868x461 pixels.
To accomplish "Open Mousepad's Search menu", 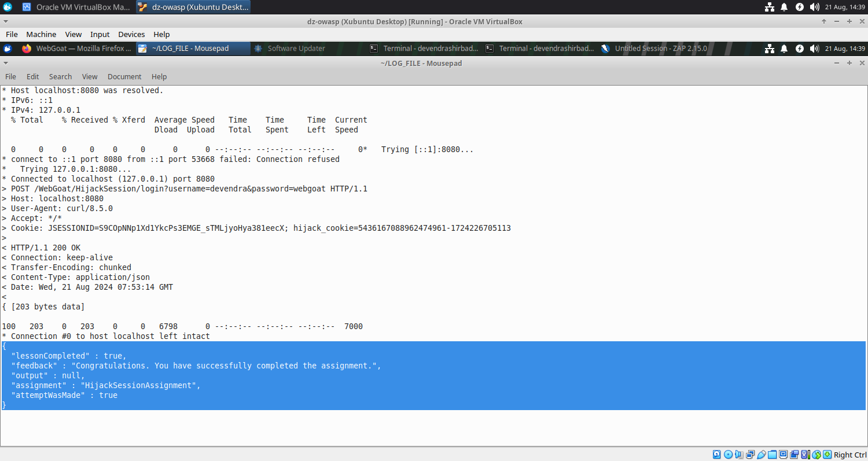I will tap(60, 76).
